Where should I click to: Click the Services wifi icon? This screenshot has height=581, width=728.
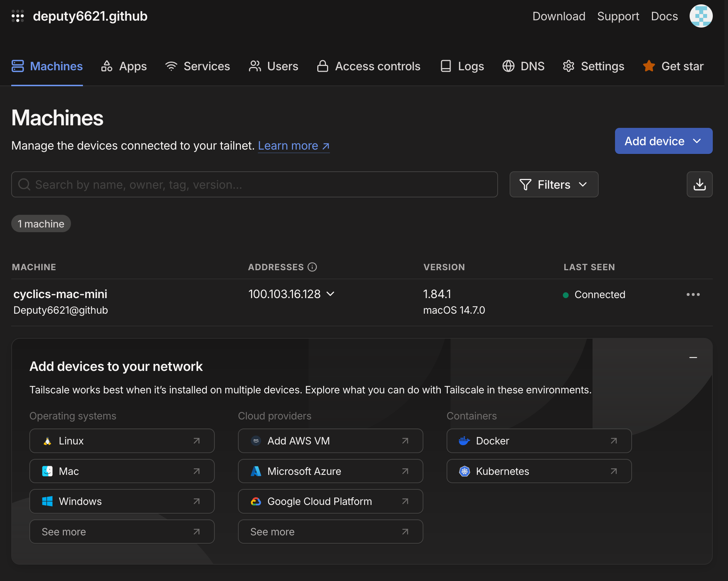point(171,66)
